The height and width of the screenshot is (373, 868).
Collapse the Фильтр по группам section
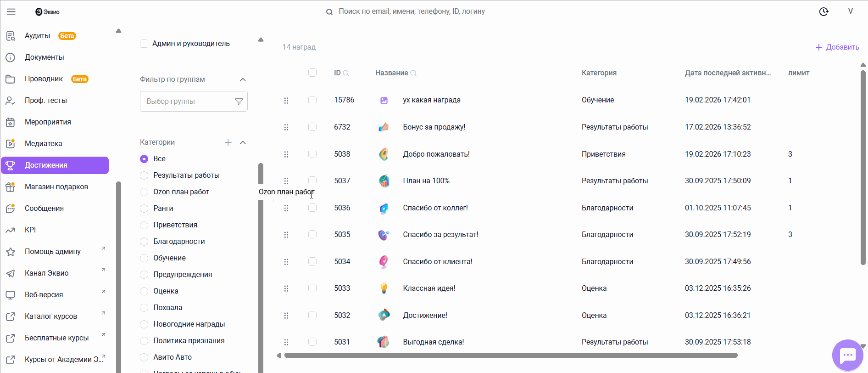[243, 79]
